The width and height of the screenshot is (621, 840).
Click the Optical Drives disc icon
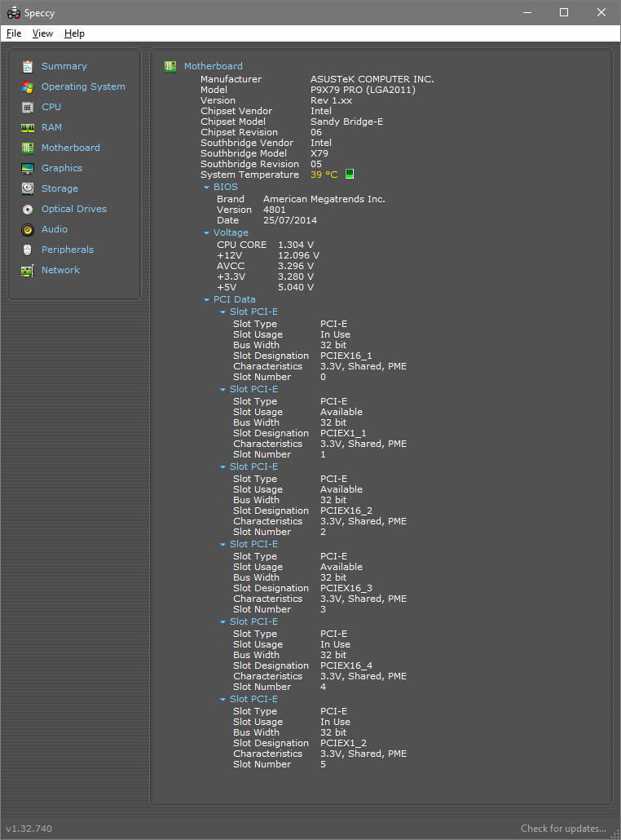(x=28, y=210)
